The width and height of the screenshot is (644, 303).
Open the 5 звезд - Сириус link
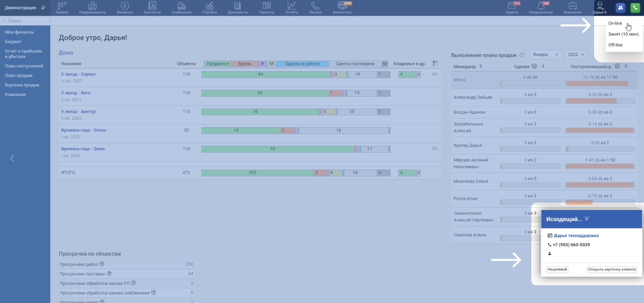coord(78,74)
